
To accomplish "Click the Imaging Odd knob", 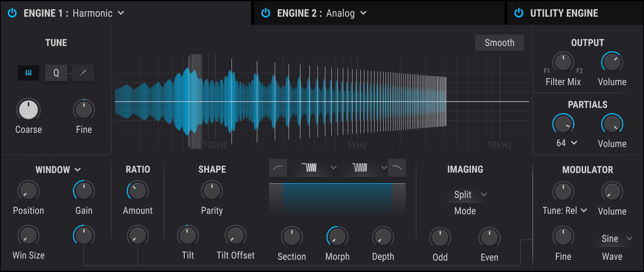I will (440, 238).
